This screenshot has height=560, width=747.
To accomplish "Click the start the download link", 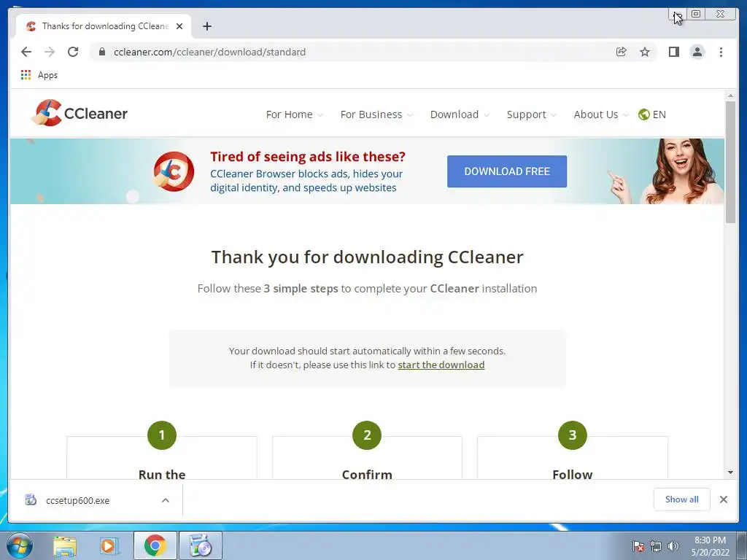I will 441,365.
